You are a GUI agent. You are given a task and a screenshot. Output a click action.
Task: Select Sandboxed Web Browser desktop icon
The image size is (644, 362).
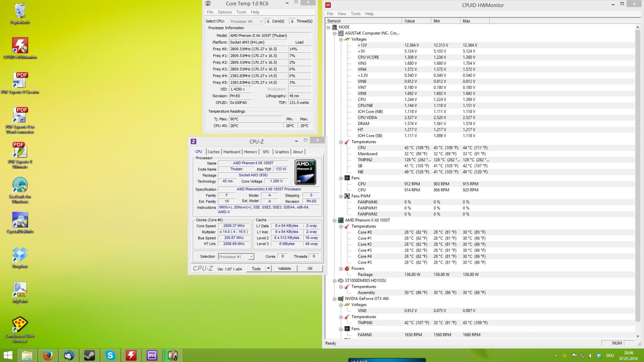click(x=20, y=329)
